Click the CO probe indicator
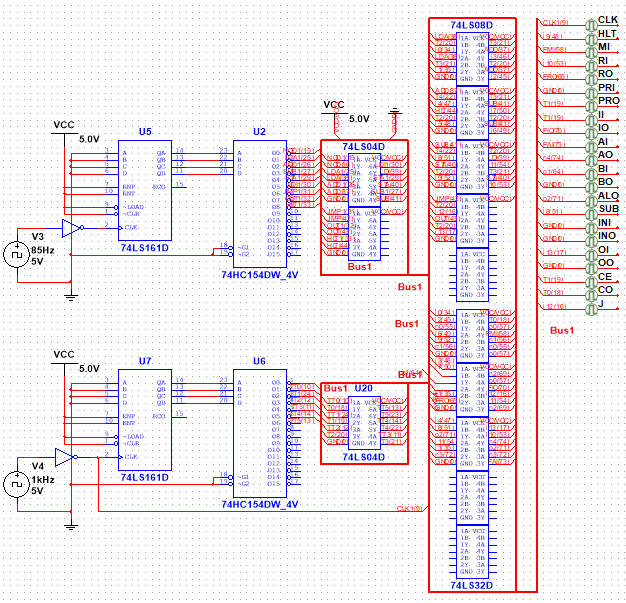The height and width of the screenshot is (603, 626). click(x=591, y=296)
